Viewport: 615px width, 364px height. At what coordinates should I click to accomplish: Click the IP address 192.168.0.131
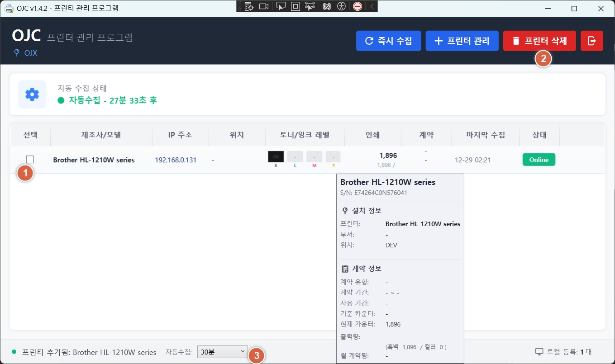point(176,160)
